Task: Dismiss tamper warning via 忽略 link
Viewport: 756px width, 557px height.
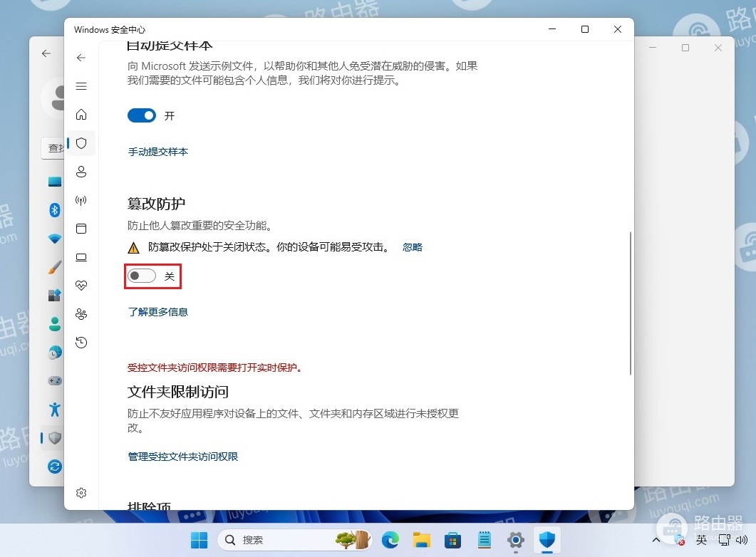Action: 413,247
